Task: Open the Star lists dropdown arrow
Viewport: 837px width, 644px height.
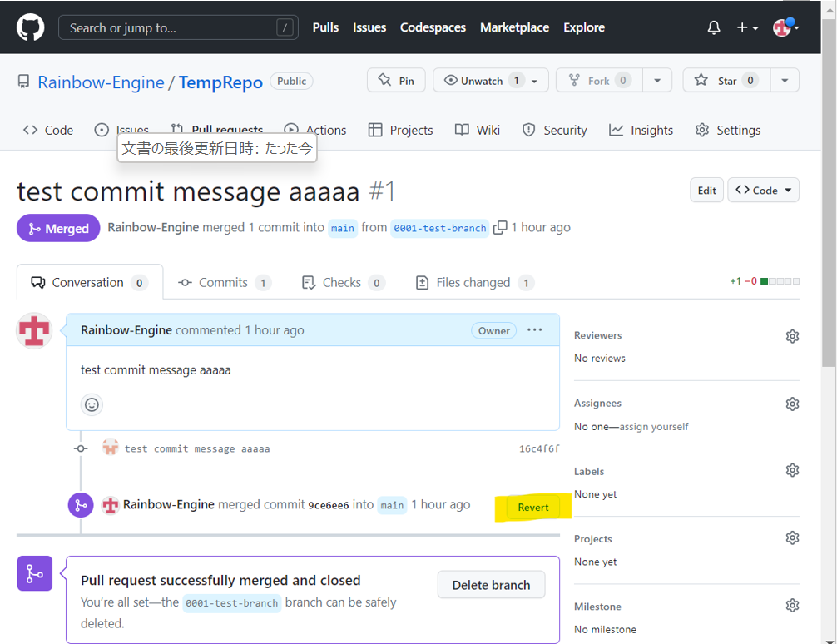Action: [x=785, y=81]
